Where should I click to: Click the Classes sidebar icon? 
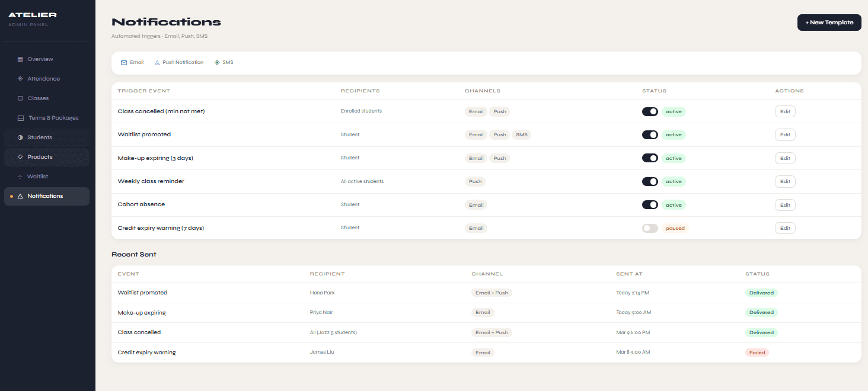[20, 98]
